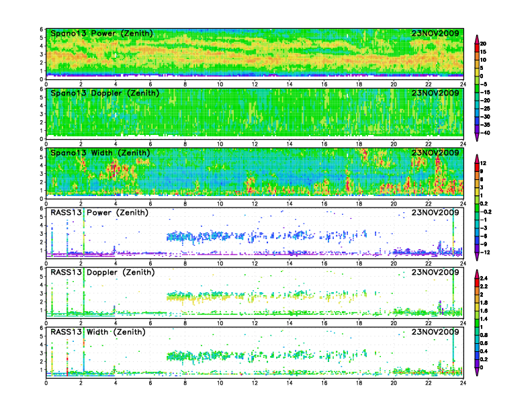The width and height of the screenshot is (532, 411).
Task: Click the '-12' label on the middle colorbar
Action: click(x=485, y=253)
